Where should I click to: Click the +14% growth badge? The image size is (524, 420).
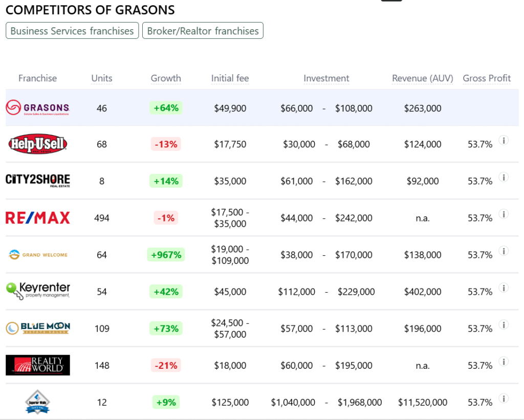(166, 181)
